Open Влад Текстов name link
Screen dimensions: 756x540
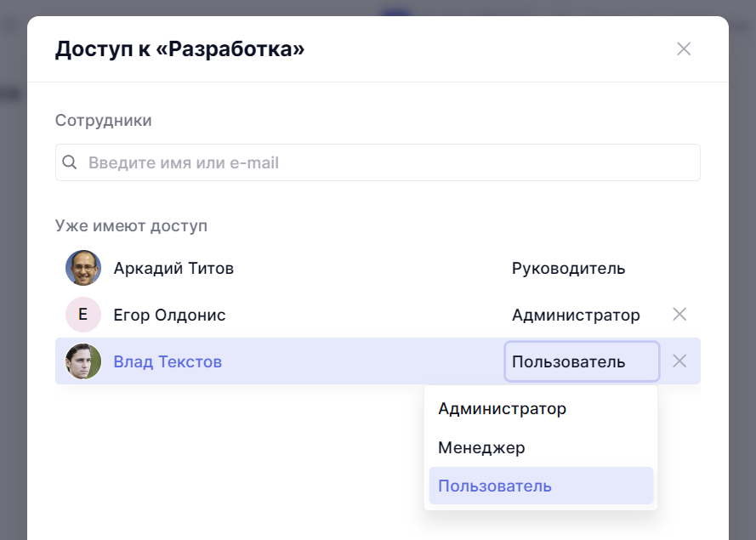click(x=168, y=362)
